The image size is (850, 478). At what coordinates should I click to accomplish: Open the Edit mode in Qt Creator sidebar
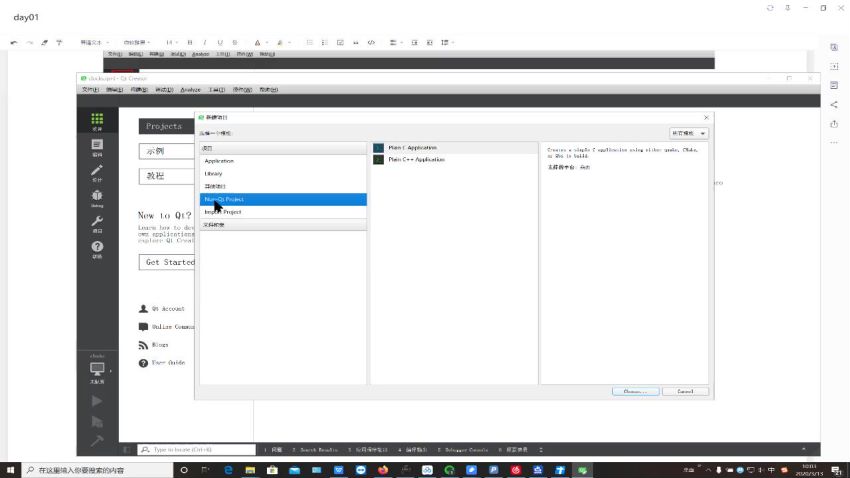(97, 147)
